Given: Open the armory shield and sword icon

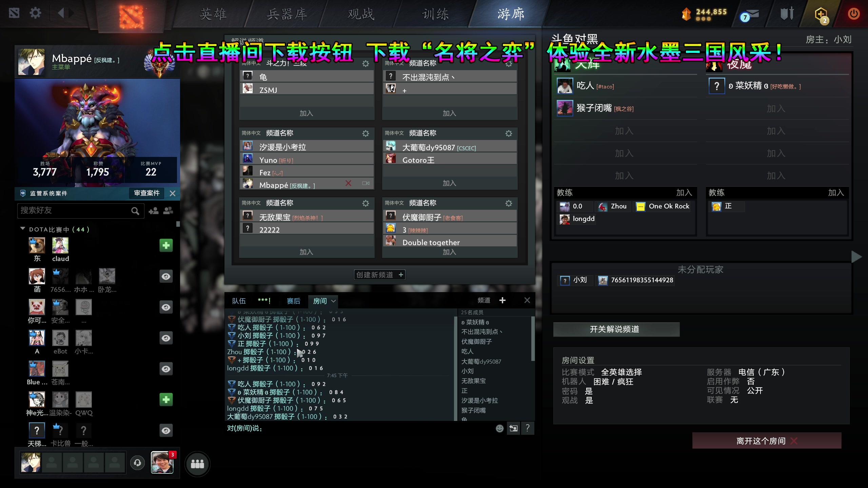Looking at the screenshot, I should (787, 14).
